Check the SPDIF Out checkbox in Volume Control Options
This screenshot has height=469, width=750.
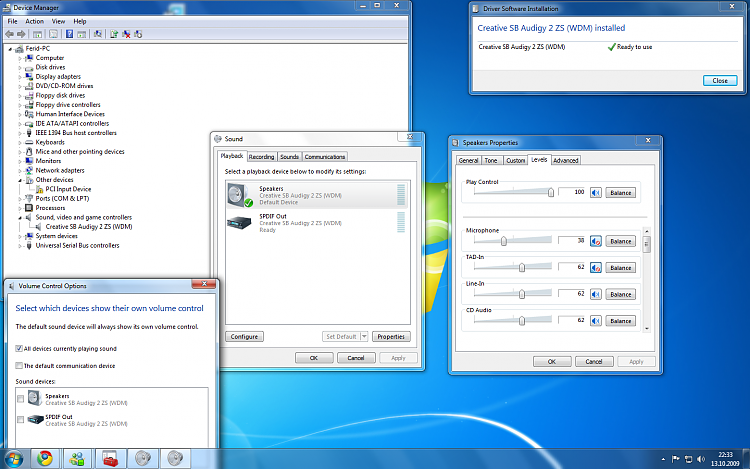click(21, 420)
